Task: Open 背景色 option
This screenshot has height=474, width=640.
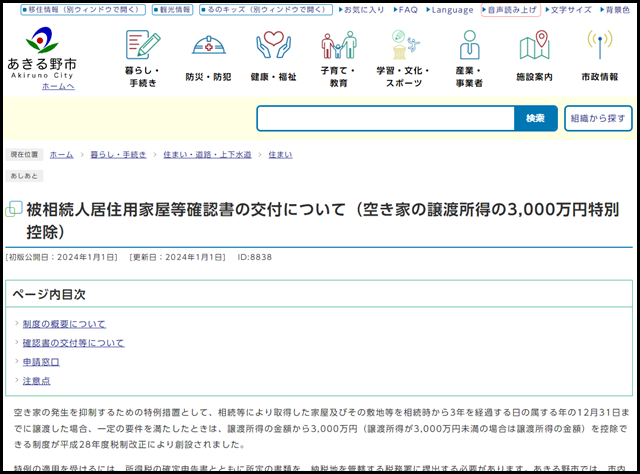Action: pyautogui.click(x=615, y=10)
